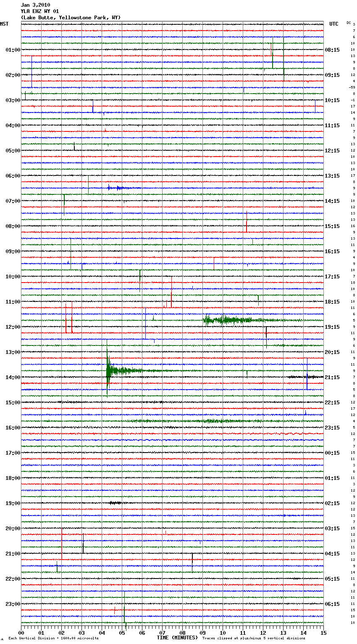Screen dimensions: 357x644
Task: Select the 06:00 MST time label
Action: pos(13,175)
